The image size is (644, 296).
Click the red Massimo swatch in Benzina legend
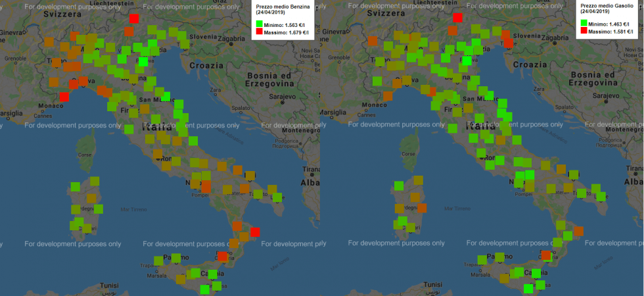point(258,32)
